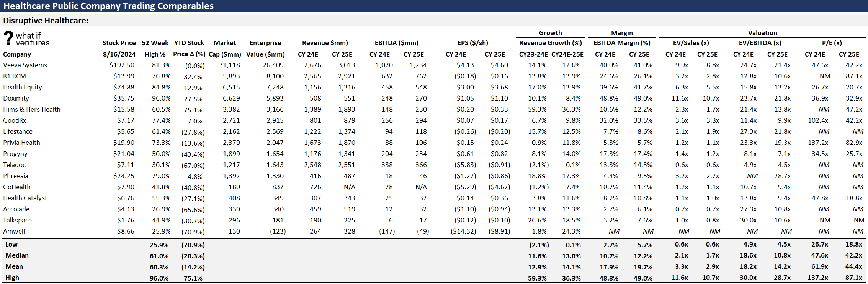Select the Margin section heading
Screen dimensions: 868x284
click(x=622, y=33)
